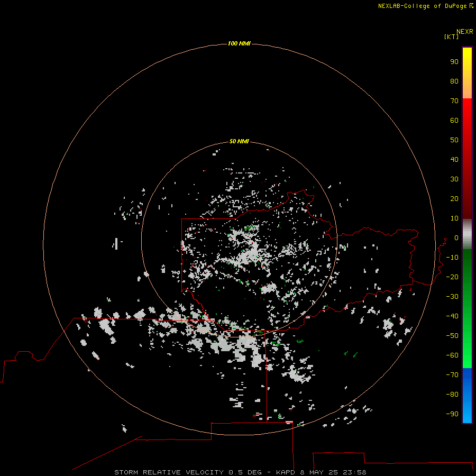
Task: Click the 100 NMI range ring label
Action: click(239, 44)
